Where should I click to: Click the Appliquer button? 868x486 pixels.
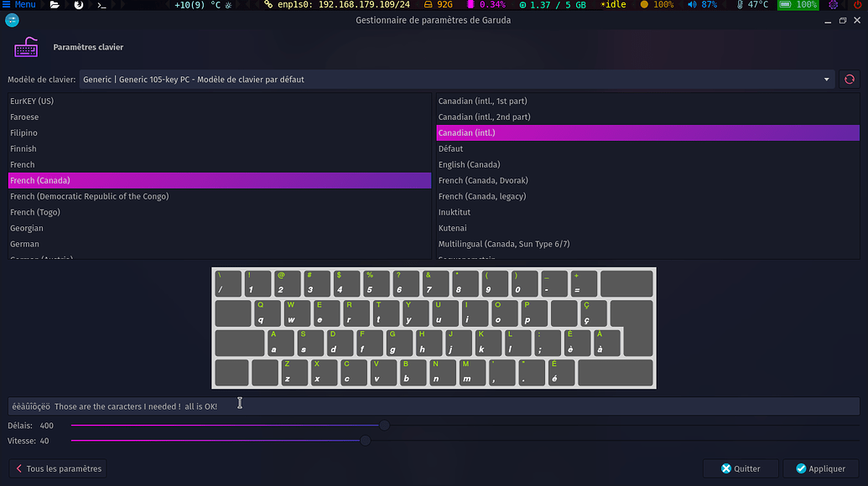[819, 468]
